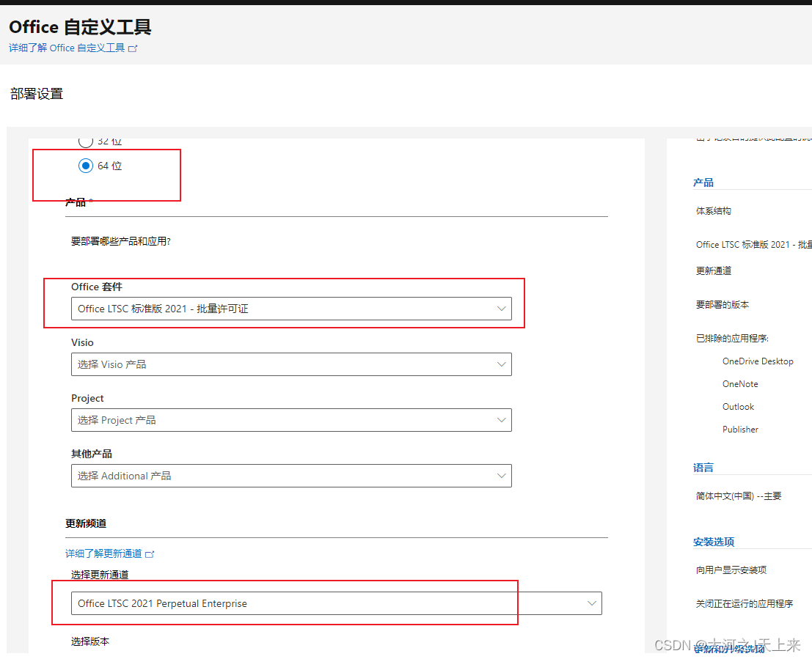Open the 选择更新通道 dropdown
This screenshot has height=659, width=812.
point(336,603)
